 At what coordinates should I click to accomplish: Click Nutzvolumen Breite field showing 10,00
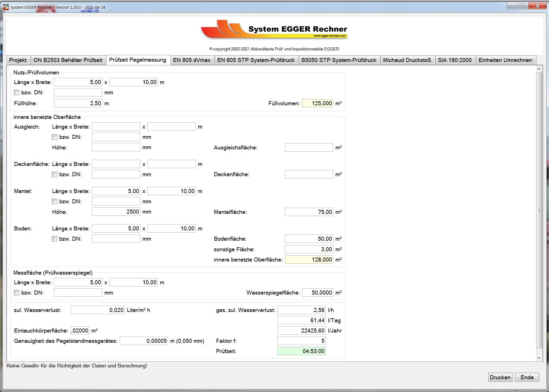(133, 82)
